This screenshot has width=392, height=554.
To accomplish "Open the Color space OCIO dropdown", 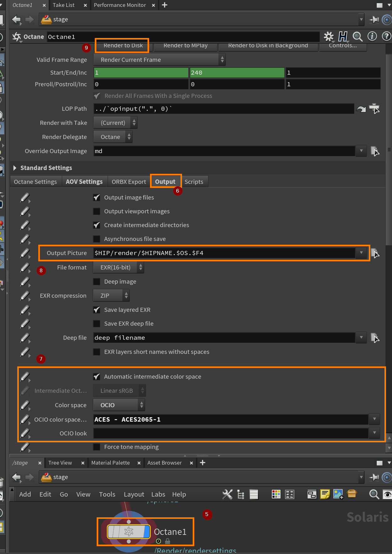I will (119, 405).
